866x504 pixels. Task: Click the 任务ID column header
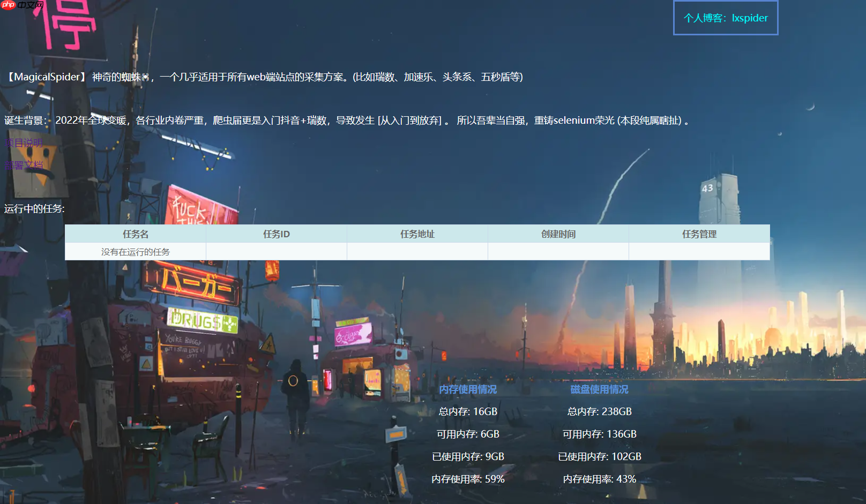click(x=277, y=234)
